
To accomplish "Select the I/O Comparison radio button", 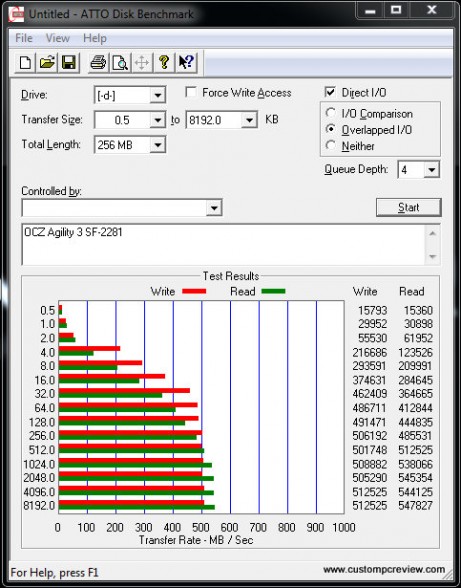I will [x=330, y=113].
